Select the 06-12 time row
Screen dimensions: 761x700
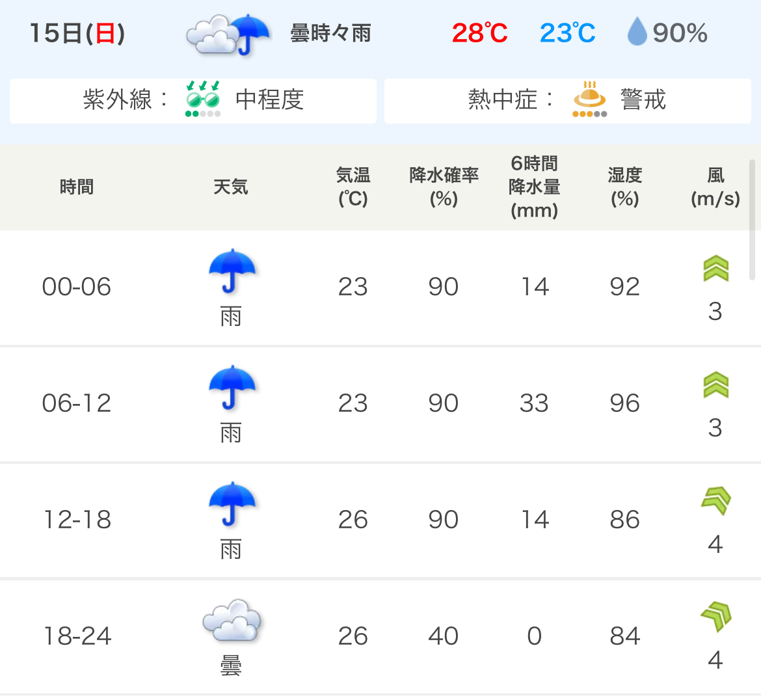point(380,404)
